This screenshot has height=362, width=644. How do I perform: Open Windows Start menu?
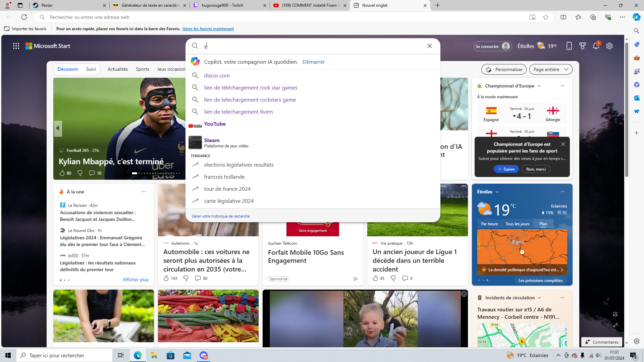8,355
